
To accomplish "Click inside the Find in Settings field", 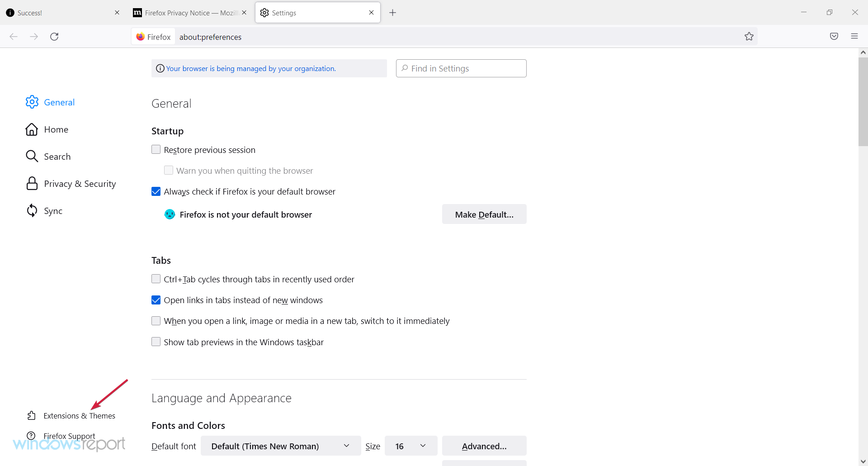I will point(461,68).
